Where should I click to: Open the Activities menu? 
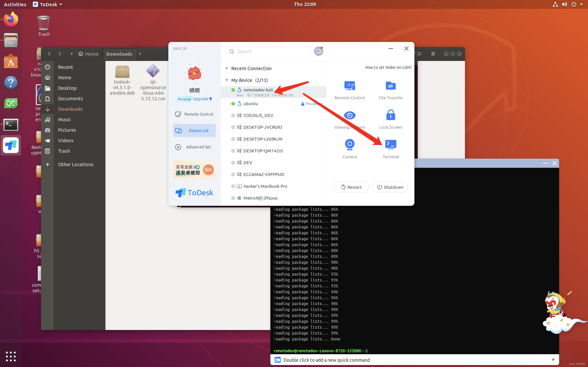click(x=15, y=4)
